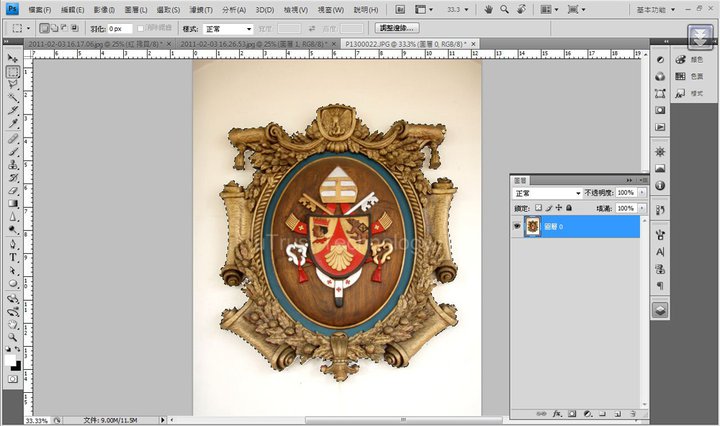Click the layer opacity 100% field
This screenshot has height=426, width=720.
pos(627,193)
